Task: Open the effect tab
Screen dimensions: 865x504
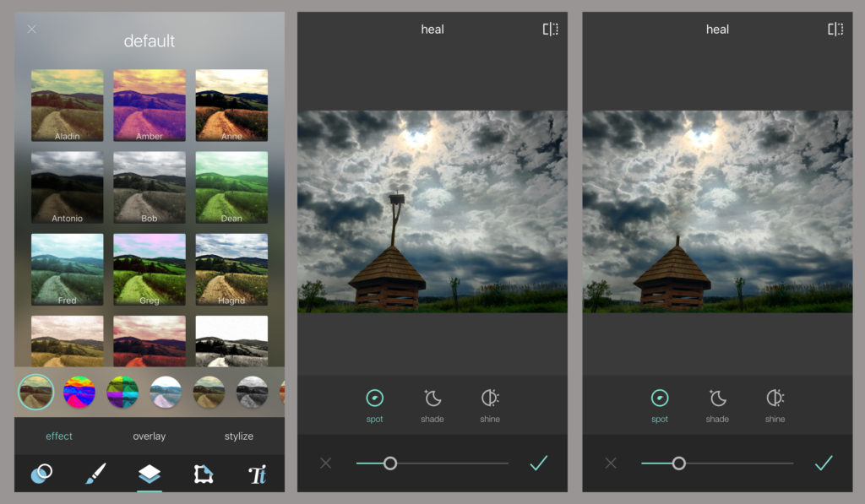Action: pos(59,436)
